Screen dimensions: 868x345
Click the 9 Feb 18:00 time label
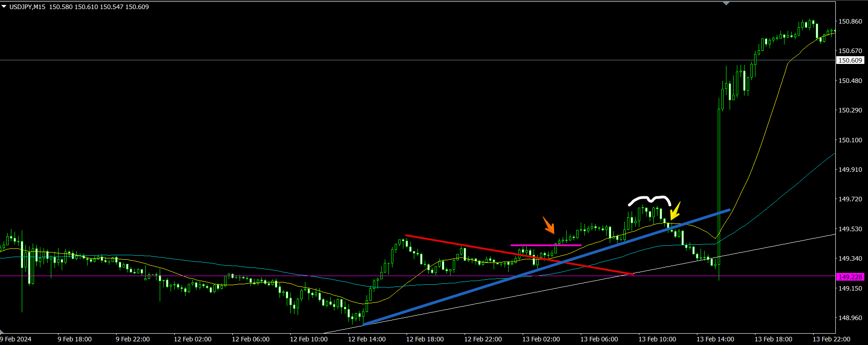click(75, 339)
